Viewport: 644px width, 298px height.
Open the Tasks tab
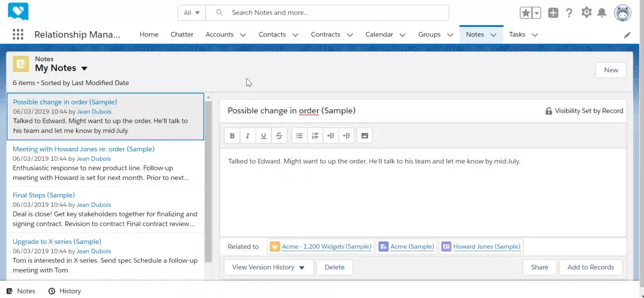pos(517,34)
